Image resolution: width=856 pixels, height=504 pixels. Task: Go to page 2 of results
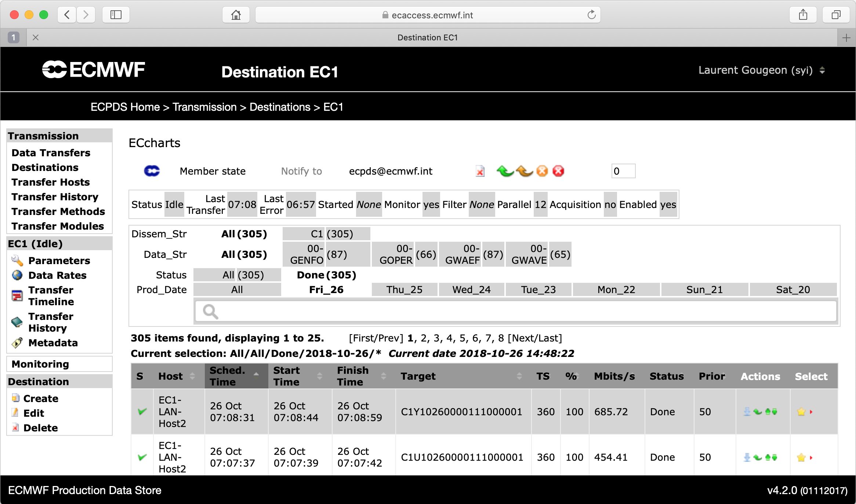(x=424, y=338)
